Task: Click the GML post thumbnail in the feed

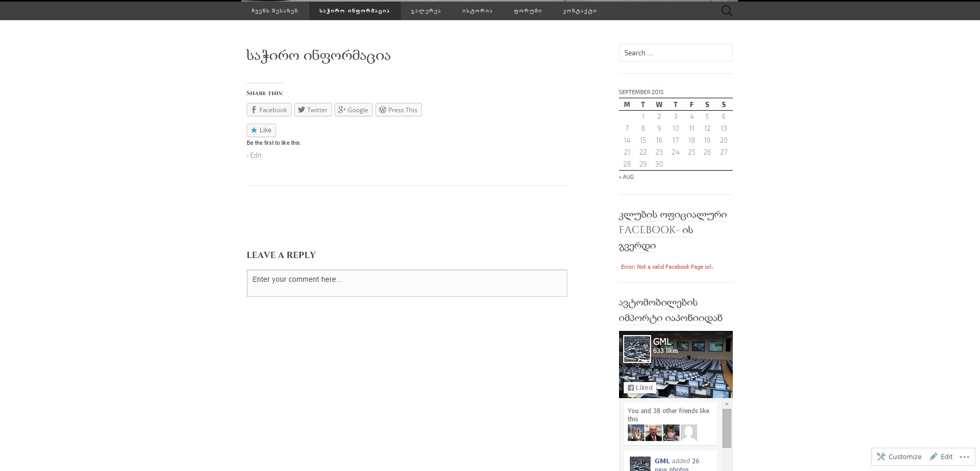Action: (640, 463)
